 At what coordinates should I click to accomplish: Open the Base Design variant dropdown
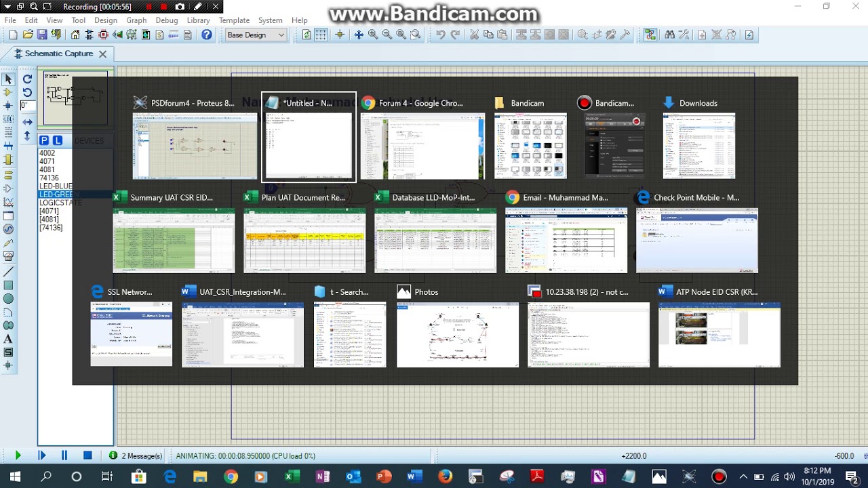click(x=256, y=35)
